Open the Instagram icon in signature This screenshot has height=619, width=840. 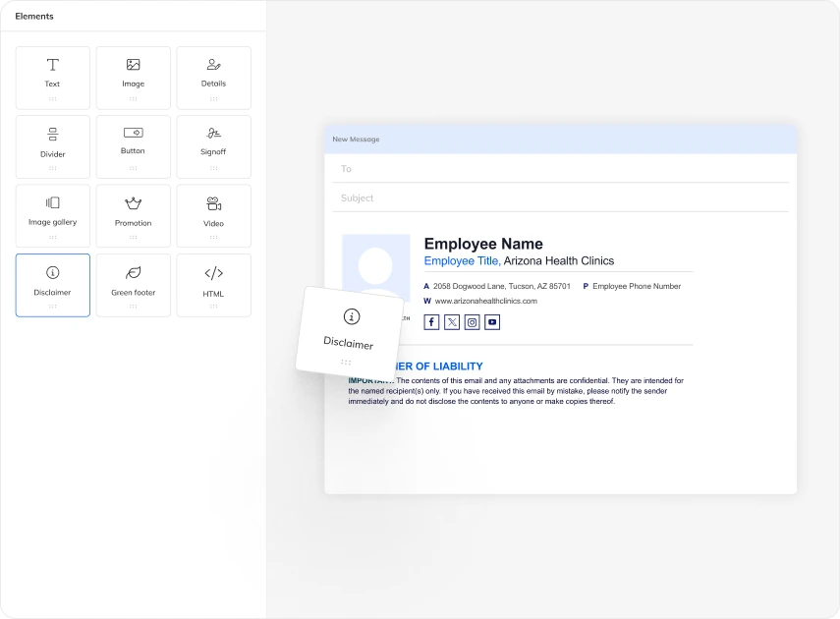(x=473, y=322)
